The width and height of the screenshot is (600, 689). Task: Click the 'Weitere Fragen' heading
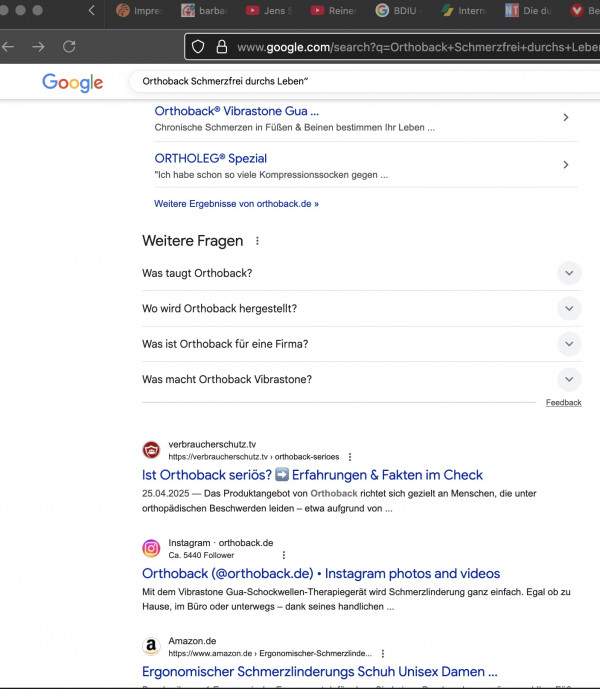point(193,241)
